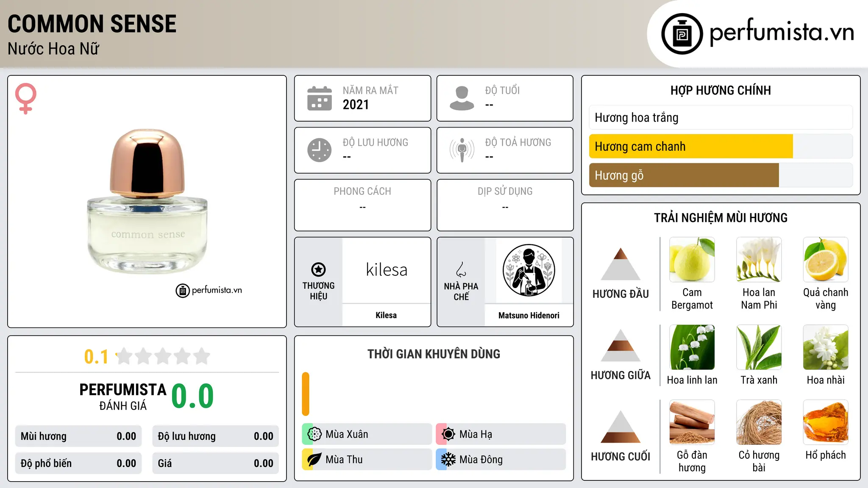Screen dimensions: 868x488
Task: Select the Mùa Hạ season label
Action: 476,434
